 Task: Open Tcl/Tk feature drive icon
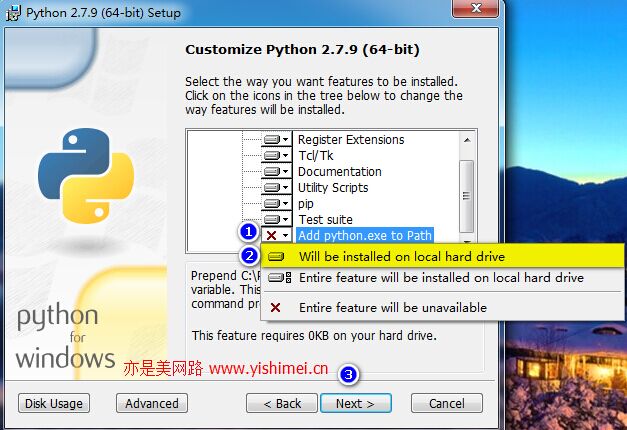point(272,156)
